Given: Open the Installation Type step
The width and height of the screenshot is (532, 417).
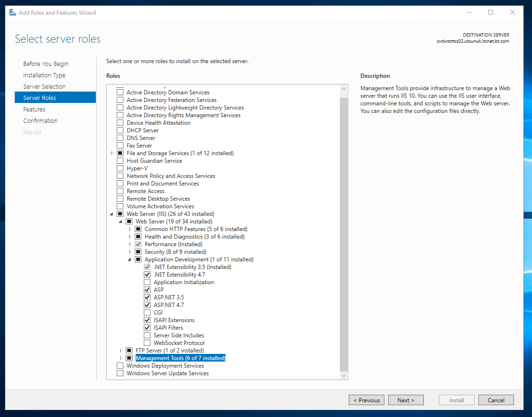Looking at the screenshot, I should coord(44,75).
